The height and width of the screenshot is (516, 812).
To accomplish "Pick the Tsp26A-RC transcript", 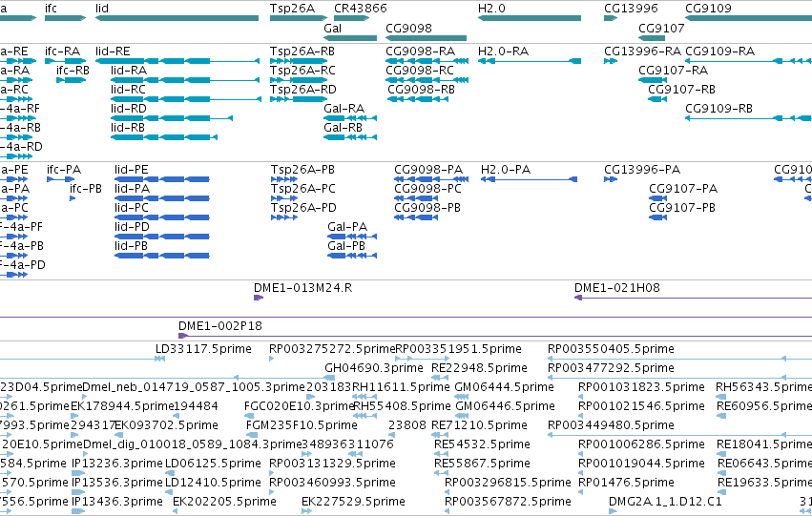I will (x=299, y=80).
